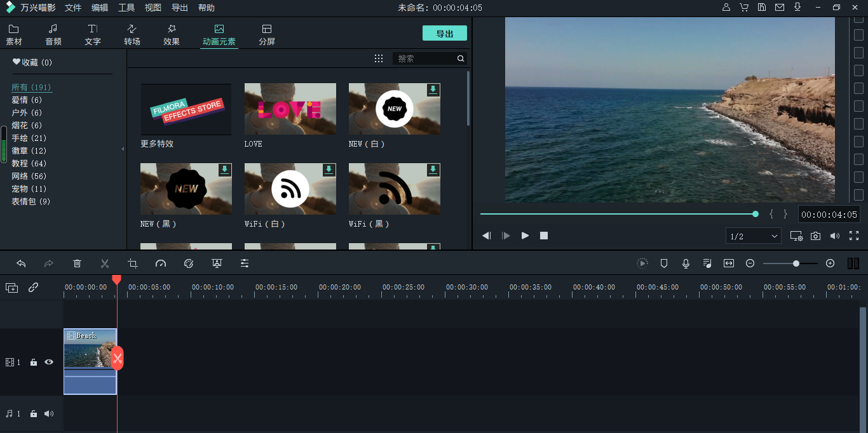Take a snapshot with camera icon
The width and height of the screenshot is (868, 433).
tap(815, 236)
